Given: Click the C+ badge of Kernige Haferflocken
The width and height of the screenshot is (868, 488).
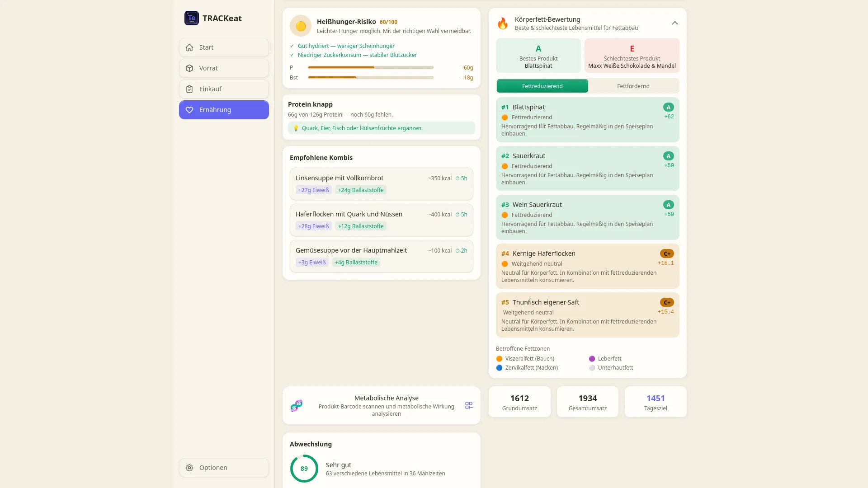Looking at the screenshot, I should (667, 253).
